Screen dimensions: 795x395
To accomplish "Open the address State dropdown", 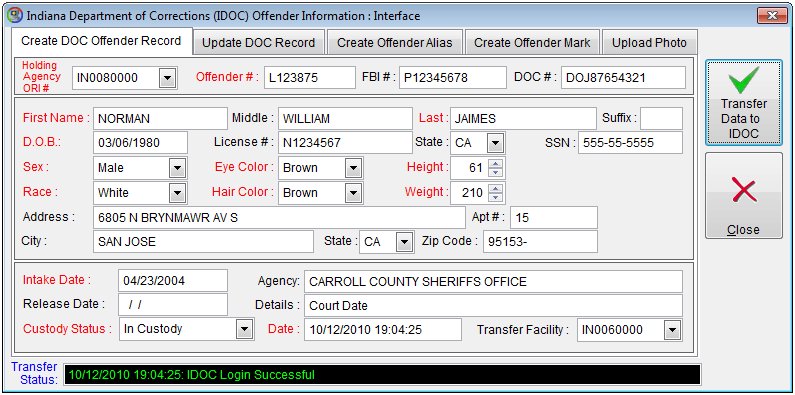I will point(404,242).
